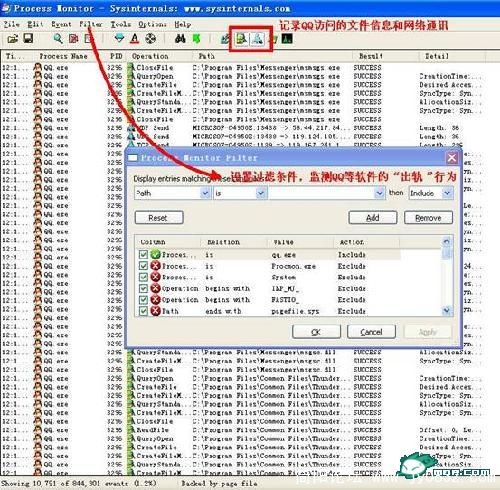This screenshot has height=490, width=500.
Task: Click the Add button
Action: pos(373,218)
